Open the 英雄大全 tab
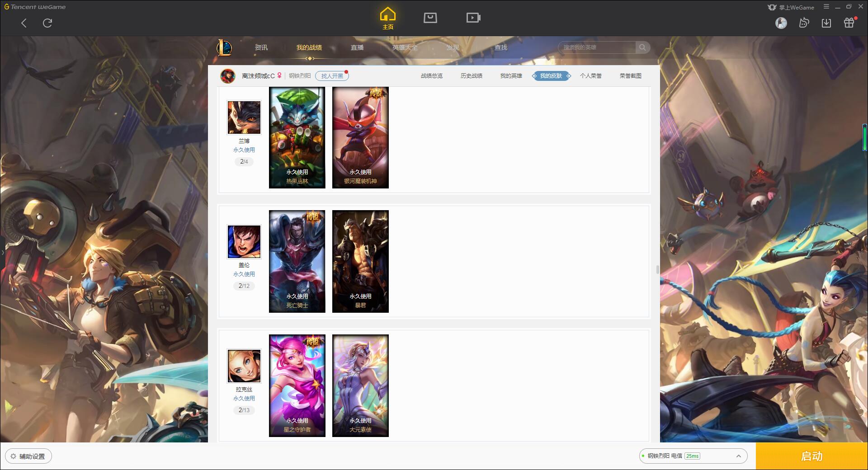The image size is (868, 470). pos(405,47)
